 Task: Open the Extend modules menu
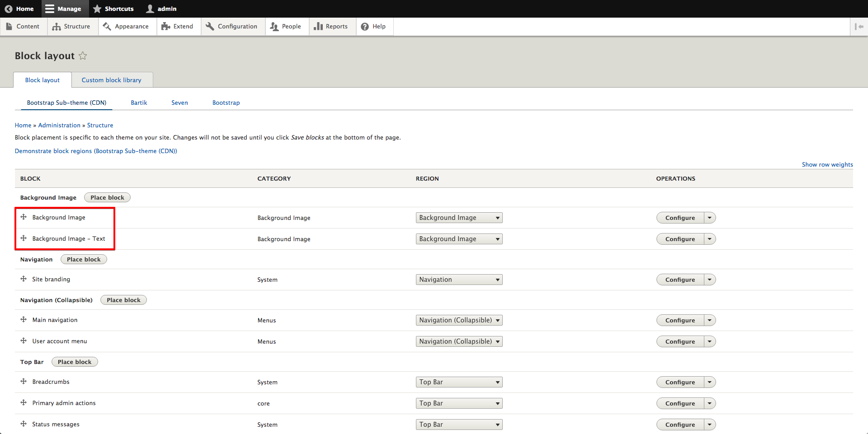[178, 27]
